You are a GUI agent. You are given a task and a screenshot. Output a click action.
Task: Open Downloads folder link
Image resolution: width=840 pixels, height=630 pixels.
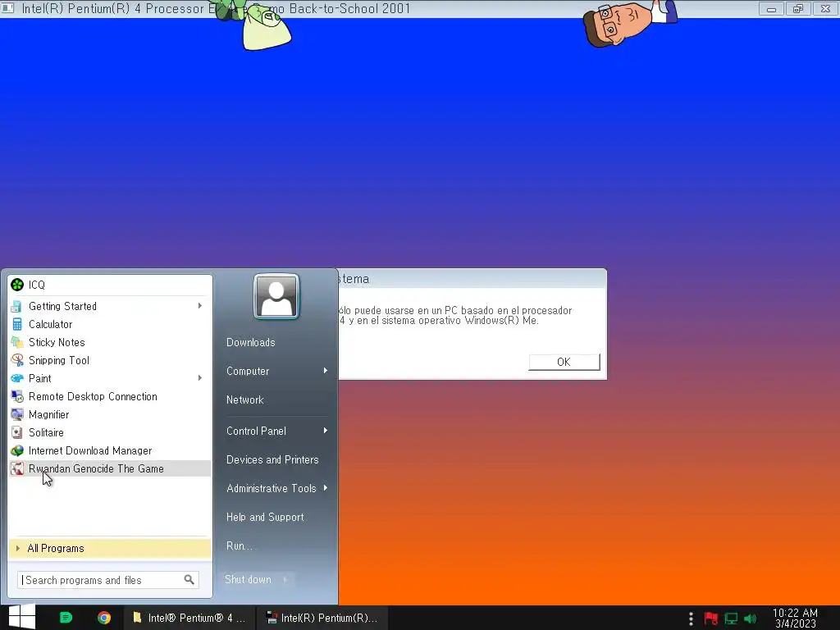click(251, 342)
